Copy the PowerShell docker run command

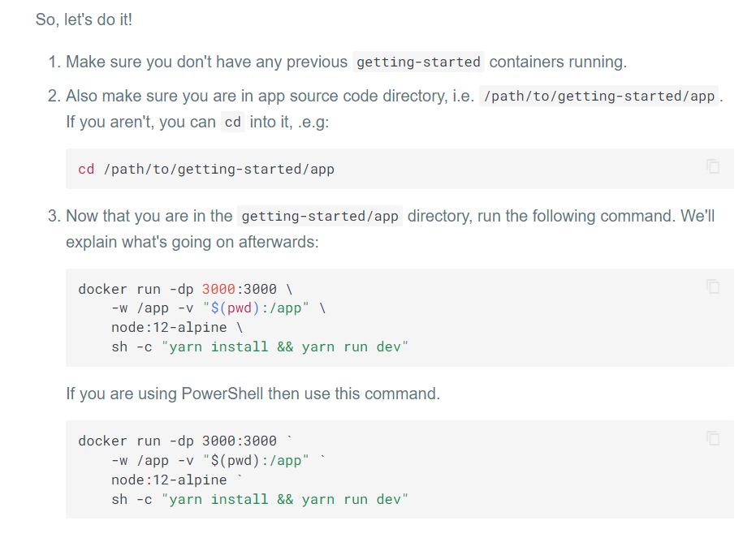point(713,438)
